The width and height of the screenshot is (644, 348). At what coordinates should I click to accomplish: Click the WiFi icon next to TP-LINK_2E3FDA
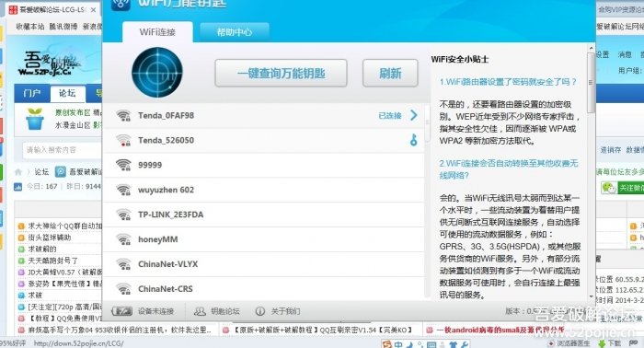[x=123, y=215]
